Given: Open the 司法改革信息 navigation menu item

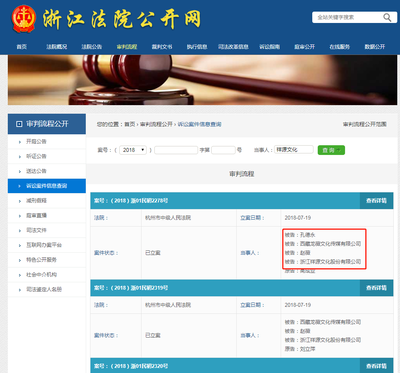Looking at the screenshot, I should point(233,47).
